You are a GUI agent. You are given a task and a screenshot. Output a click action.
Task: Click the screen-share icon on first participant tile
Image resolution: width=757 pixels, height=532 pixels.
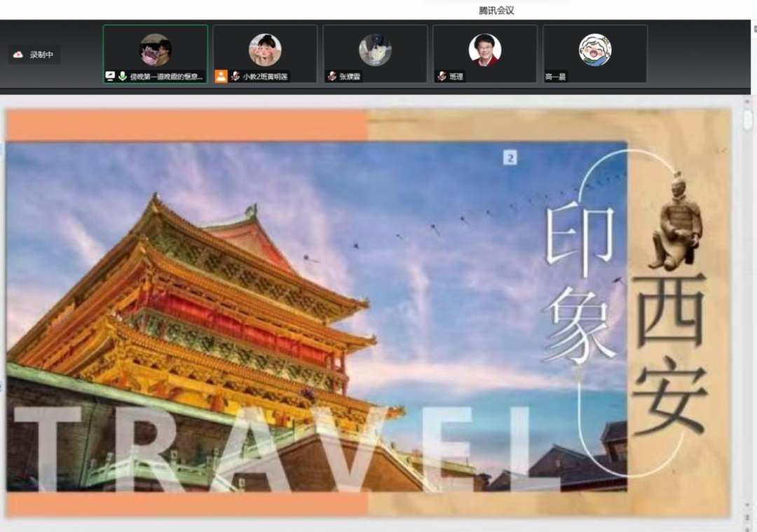110,76
